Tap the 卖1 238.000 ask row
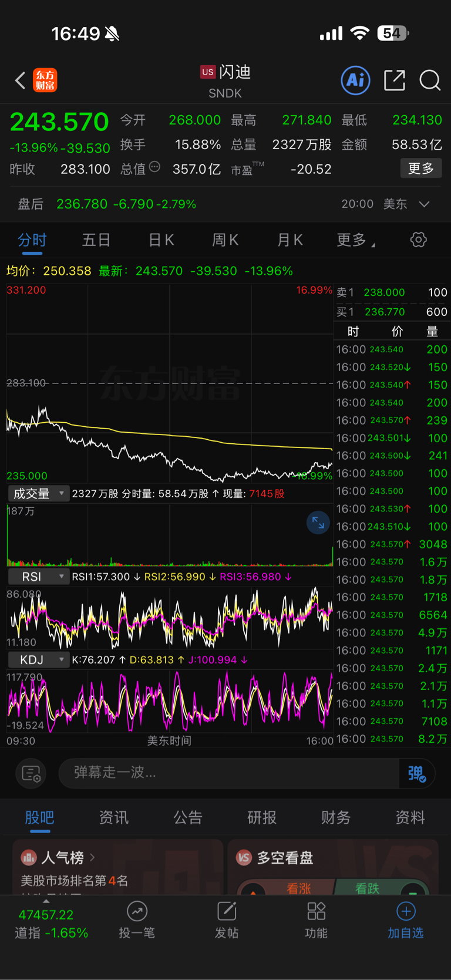Screen dimensions: 451x980 point(392,292)
